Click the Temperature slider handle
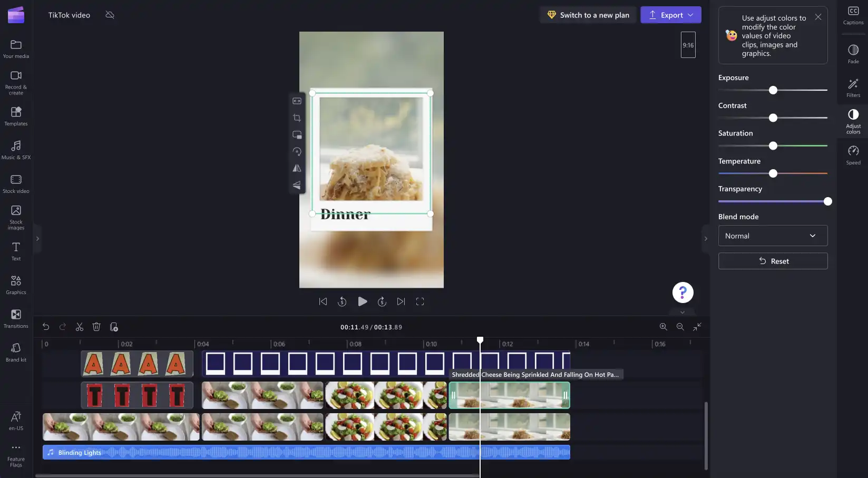Image resolution: width=868 pixels, height=478 pixels. coord(773,173)
